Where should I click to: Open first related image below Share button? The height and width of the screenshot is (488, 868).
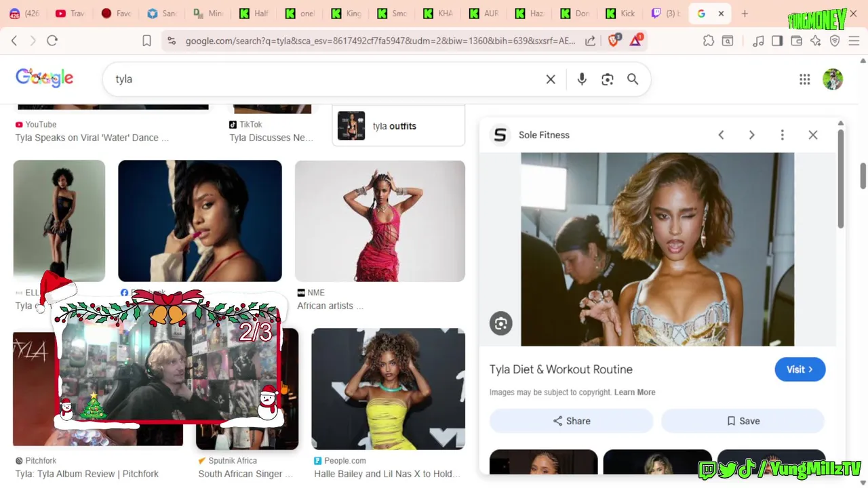pyautogui.click(x=544, y=462)
